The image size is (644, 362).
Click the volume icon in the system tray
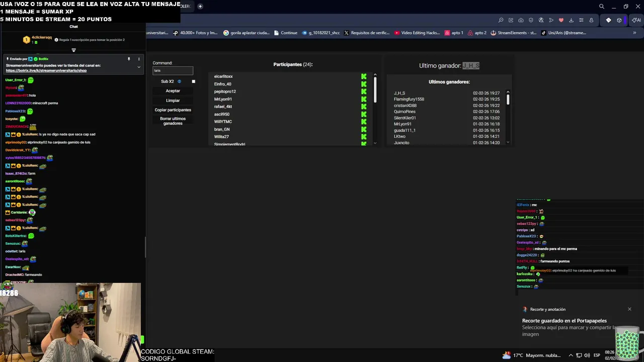(586, 355)
